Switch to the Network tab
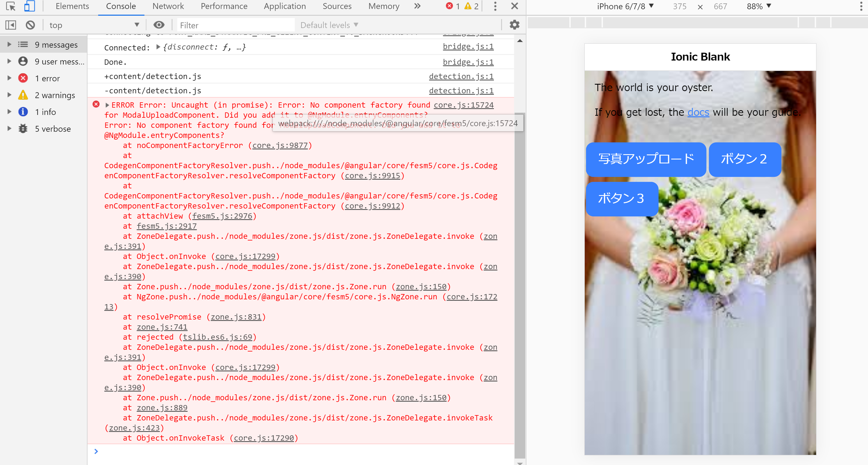868x465 pixels. [x=168, y=6]
